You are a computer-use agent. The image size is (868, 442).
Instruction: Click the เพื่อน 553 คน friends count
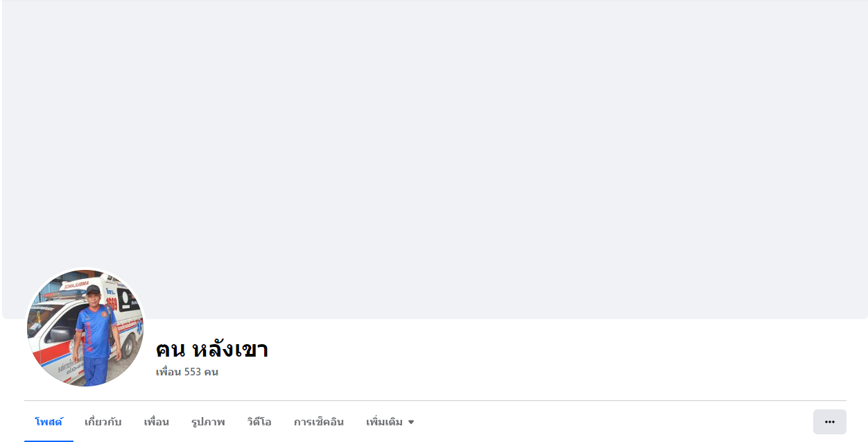pos(187,372)
